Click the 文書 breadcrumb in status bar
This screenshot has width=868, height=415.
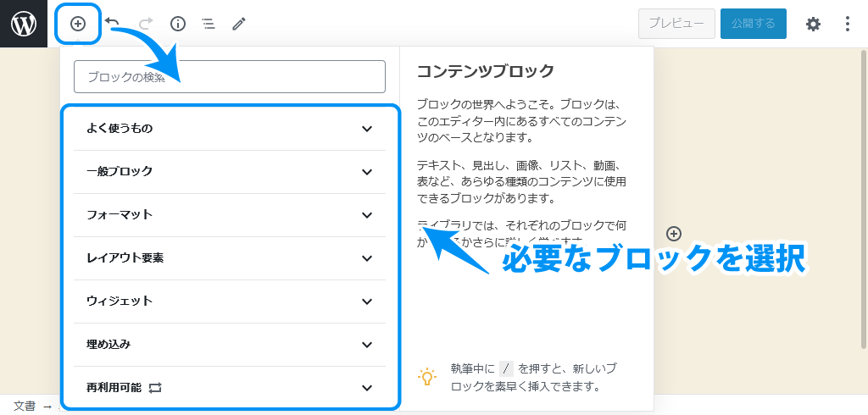pyautogui.click(x=25, y=406)
